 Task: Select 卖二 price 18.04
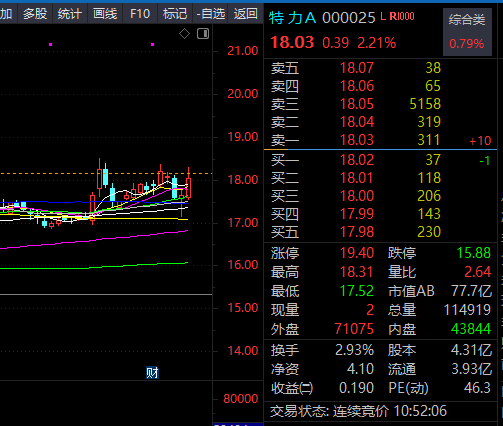357,122
